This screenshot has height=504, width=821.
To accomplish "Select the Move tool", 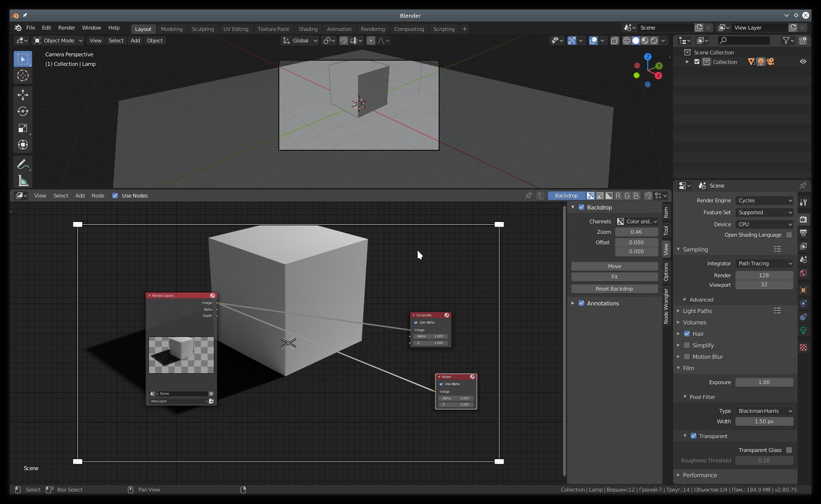I will pyautogui.click(x=22, y=95).
